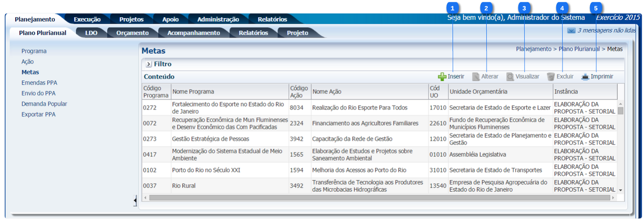Click the green plus Inserir icon

pyautogui.click(x=442, y=77)
